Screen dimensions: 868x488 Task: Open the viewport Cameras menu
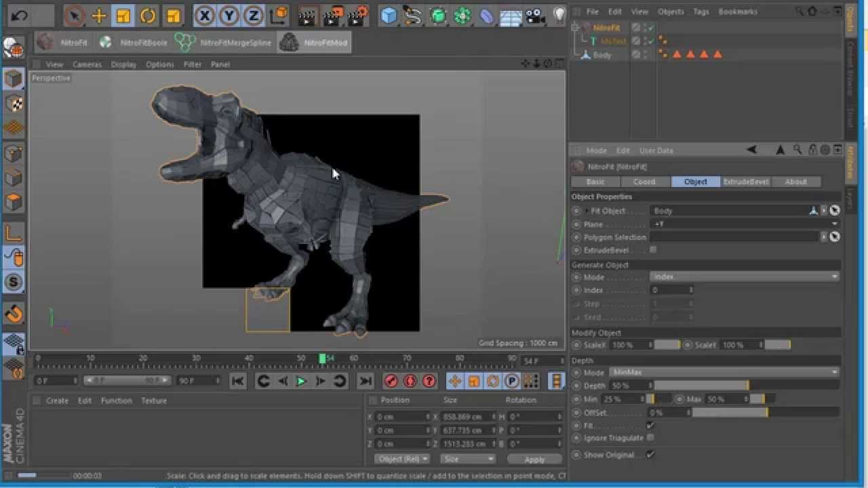[x=87, y=64]
